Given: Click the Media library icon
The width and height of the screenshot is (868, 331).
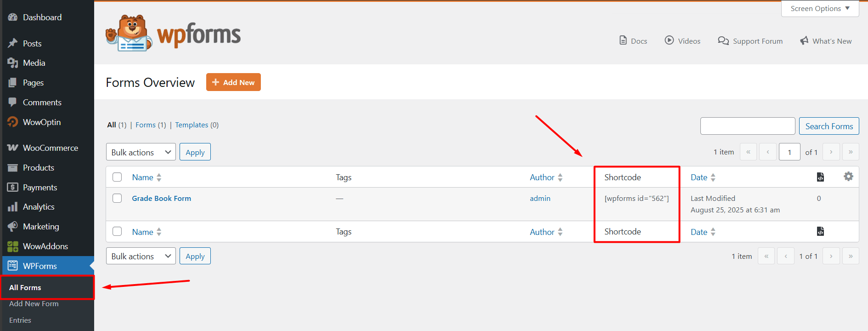Looking at the screenshot, I should coord(12,63).
